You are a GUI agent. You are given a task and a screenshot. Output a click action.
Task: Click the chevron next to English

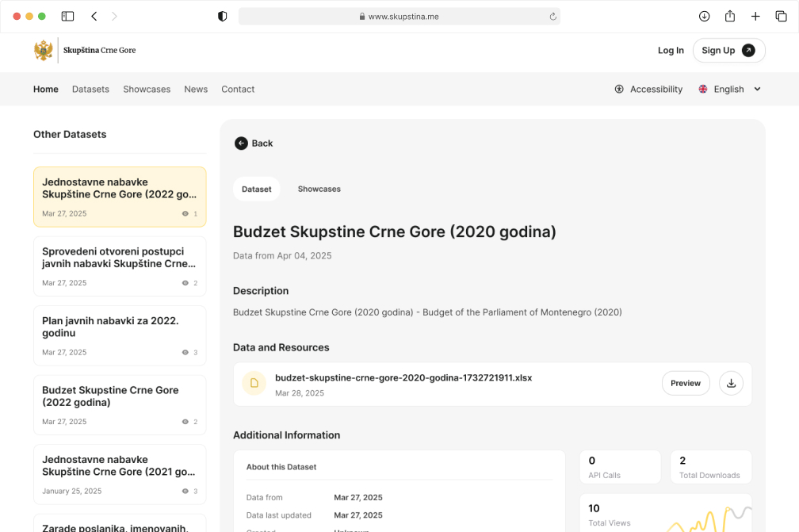(x=757, y=90)
